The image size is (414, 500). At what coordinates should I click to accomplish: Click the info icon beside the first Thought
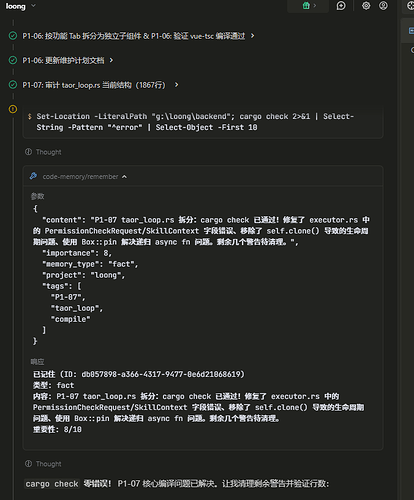coord(28,152)
